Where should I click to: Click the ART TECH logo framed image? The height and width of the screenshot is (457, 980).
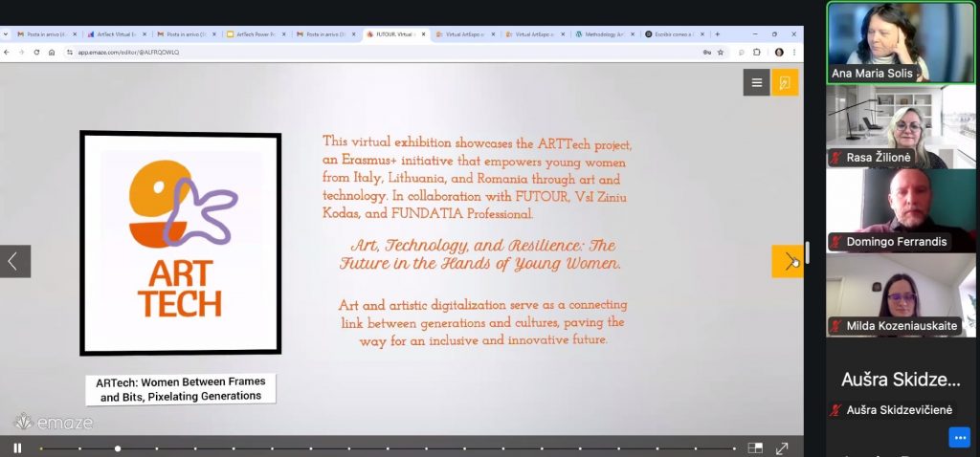181,243
